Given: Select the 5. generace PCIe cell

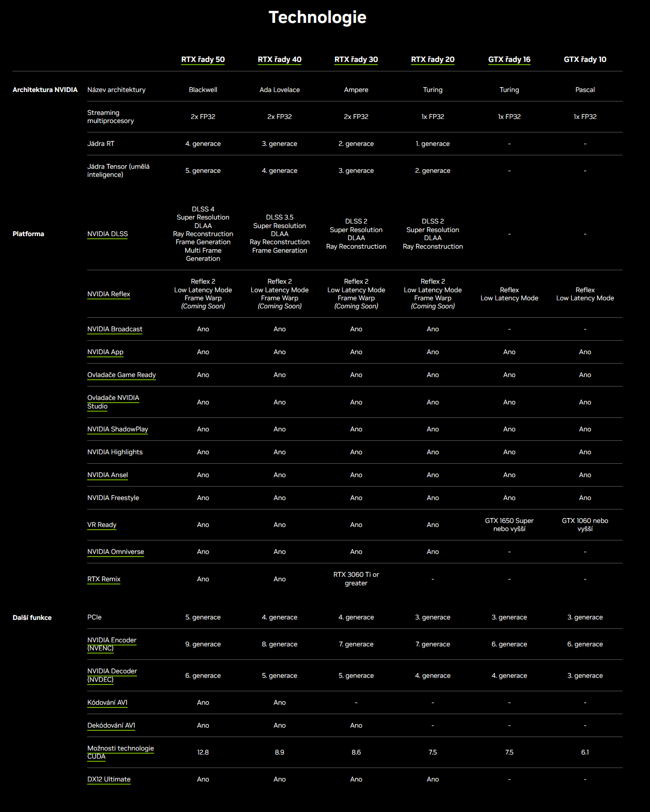Looking at the screenshot, I should [x=203, y=617].
